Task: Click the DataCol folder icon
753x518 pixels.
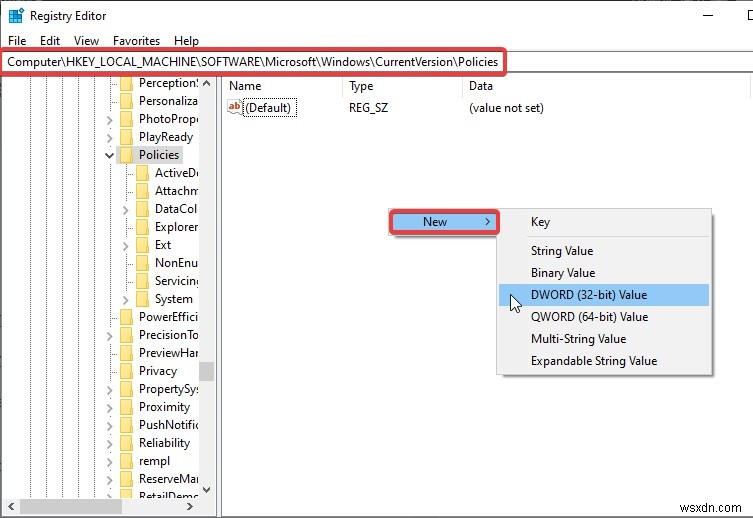Action: (143, 209)
